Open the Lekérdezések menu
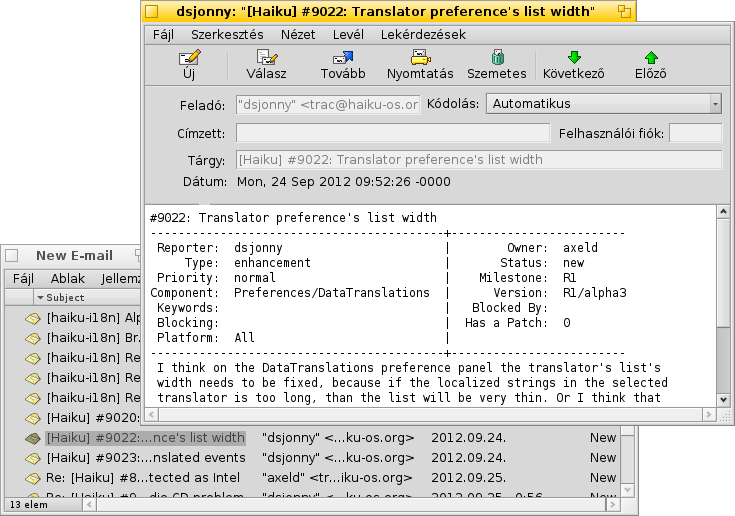This screenshot has width=735, height=516. (423, 34)
